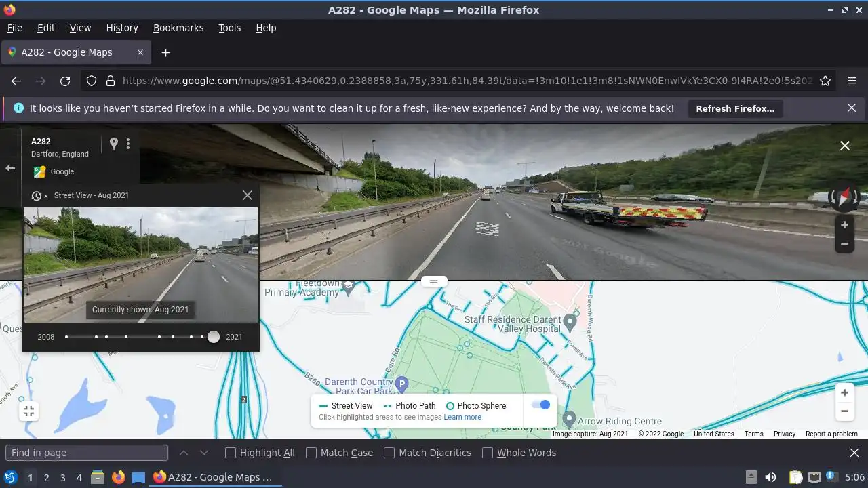Viewport: 868px width, 488px height.
Task: Click the taskbar volume icon
Action: 770,477
